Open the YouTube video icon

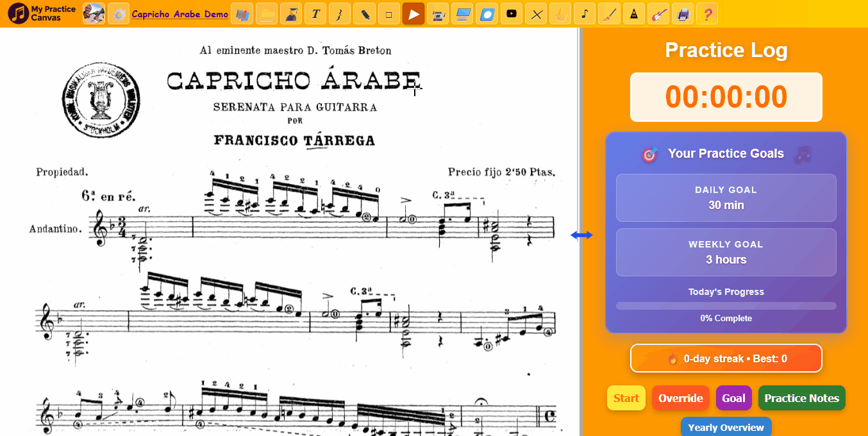pos(511,13)
